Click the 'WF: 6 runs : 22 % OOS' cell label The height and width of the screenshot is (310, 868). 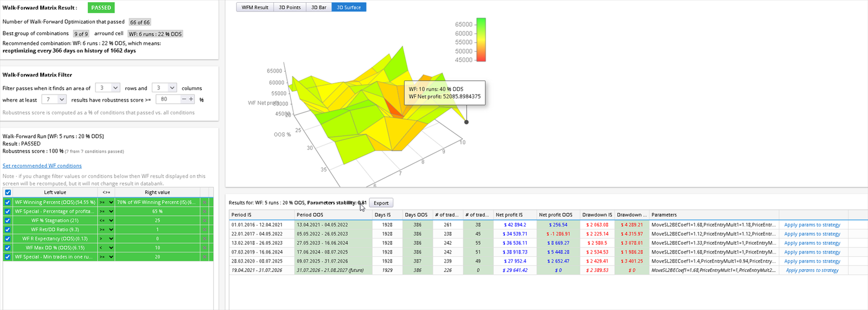(155, 34)
